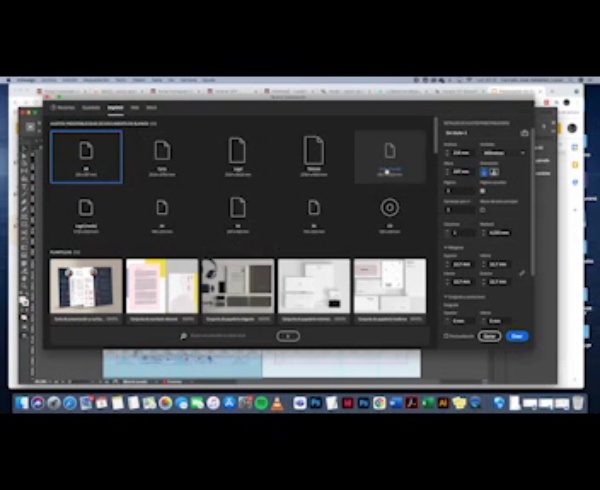The height and width of the screenshot is (490, 600).
Task: Click the Ir button beside template search
Action: [x=288, y=336]
